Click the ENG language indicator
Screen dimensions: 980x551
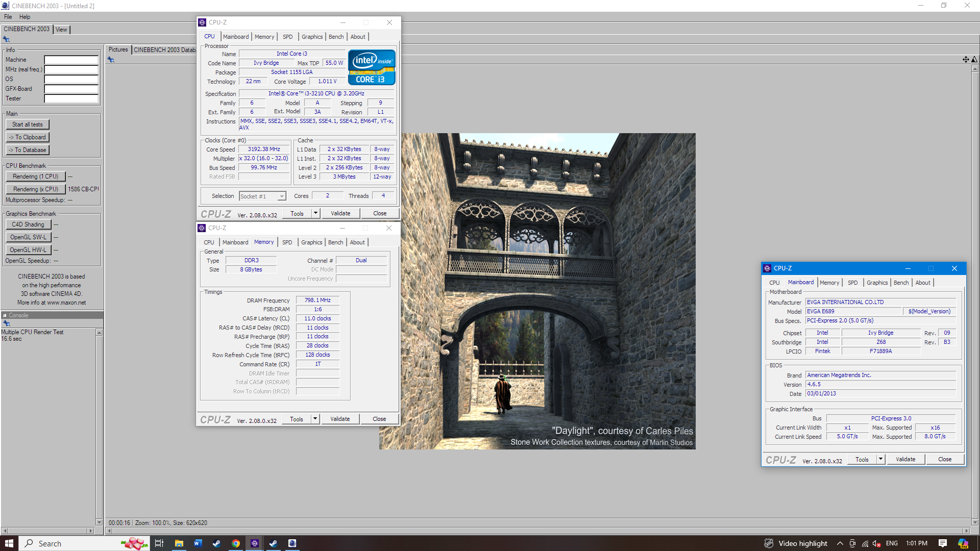(892, 543)
